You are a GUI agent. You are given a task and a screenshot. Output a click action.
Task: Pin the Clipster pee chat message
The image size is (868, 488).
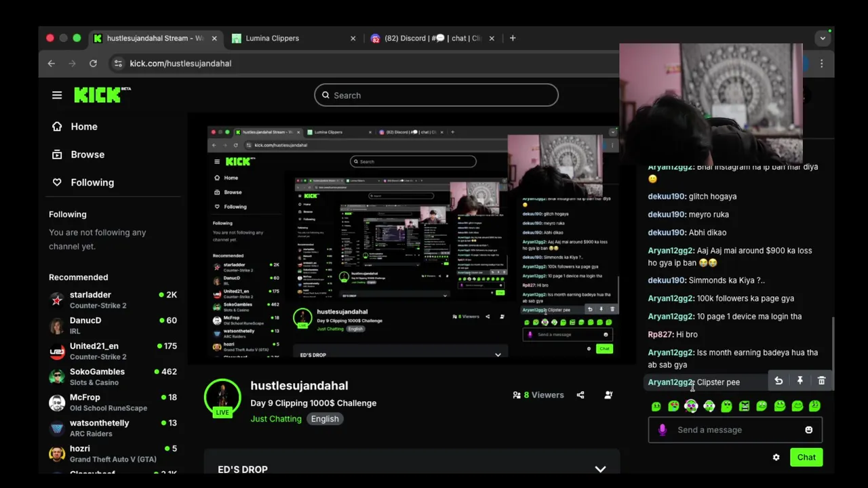click(x=800, y=382)
